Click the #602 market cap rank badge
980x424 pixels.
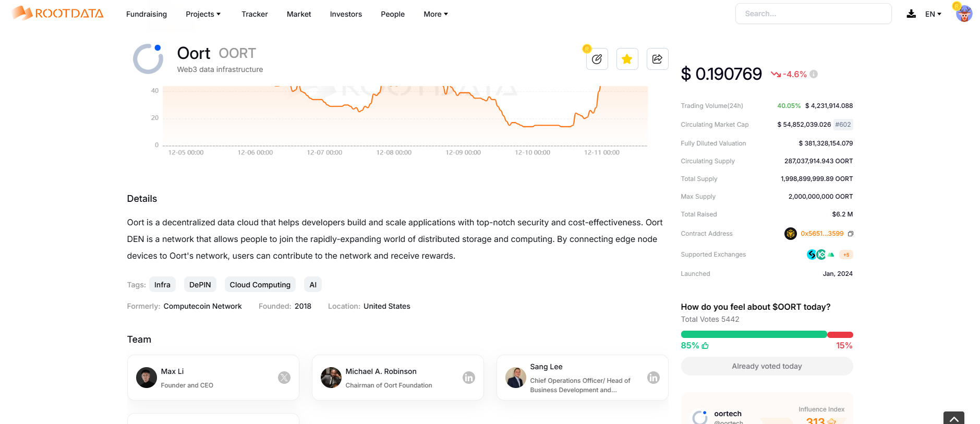tap(843, 125)
